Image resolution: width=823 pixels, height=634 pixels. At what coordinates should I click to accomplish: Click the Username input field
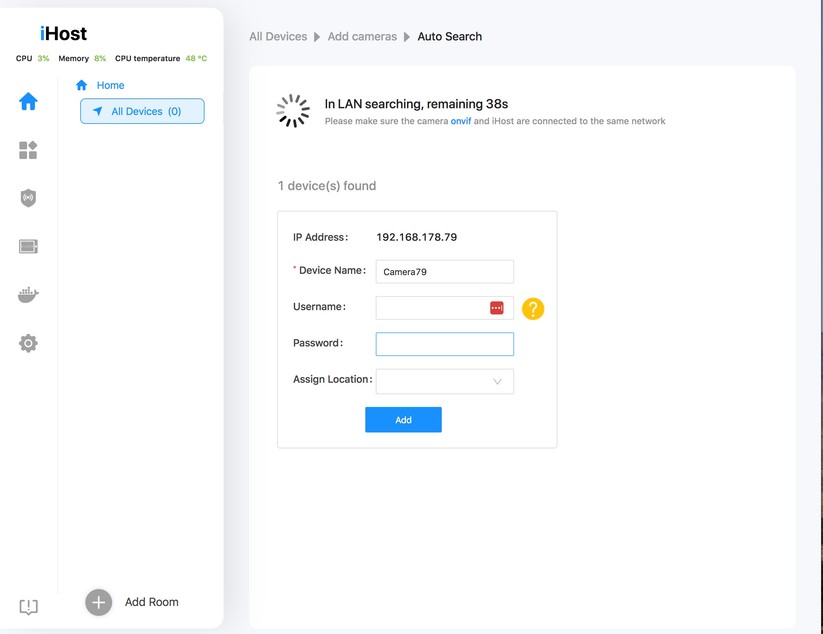pyautogui.click(x=430, y=307)
